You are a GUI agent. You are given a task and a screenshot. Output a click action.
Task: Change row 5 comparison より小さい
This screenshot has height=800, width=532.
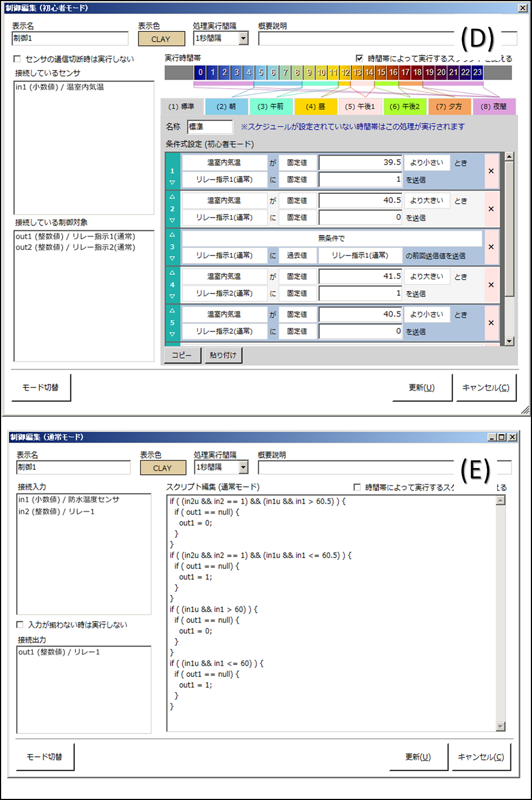click(426, 314)
